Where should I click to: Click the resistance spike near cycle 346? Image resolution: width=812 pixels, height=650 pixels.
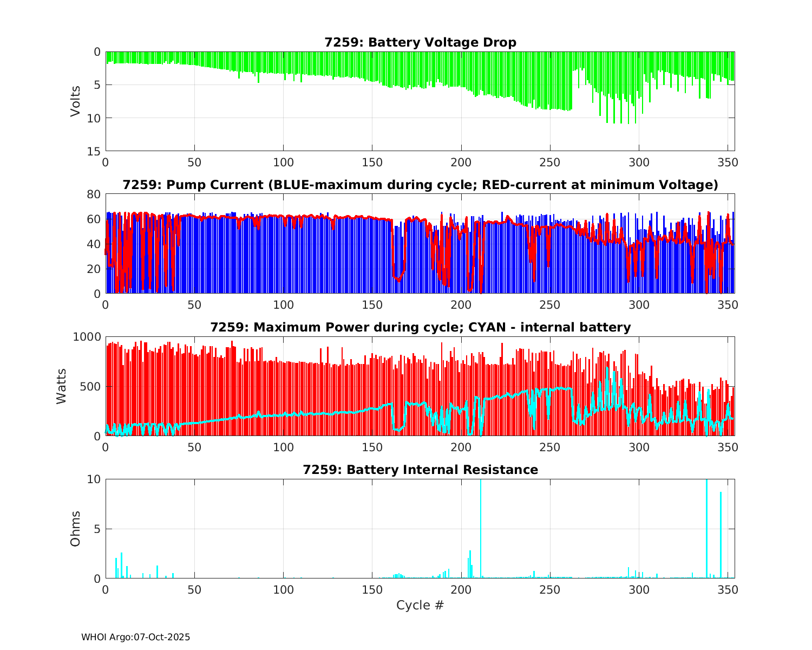tap(721, 534)
